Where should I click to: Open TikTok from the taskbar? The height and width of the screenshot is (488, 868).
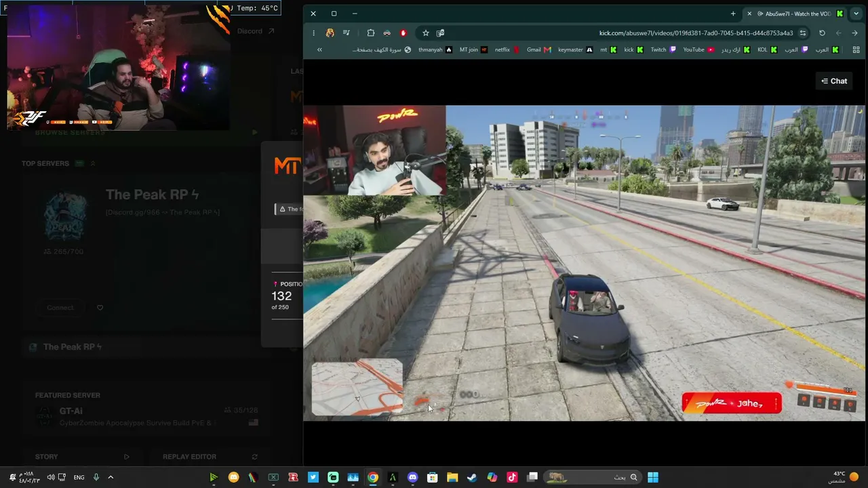pos(512,477)
